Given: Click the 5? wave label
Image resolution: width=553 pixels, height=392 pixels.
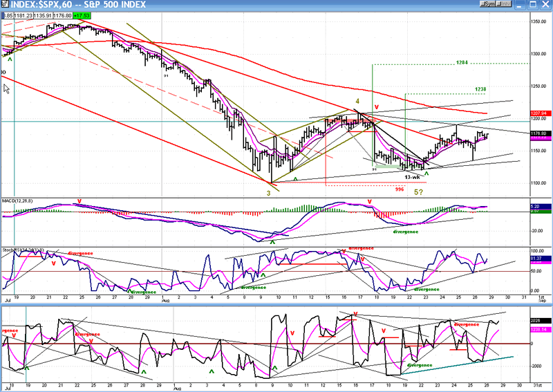Looking at the screenshot, I should click(x=418, y=192).
